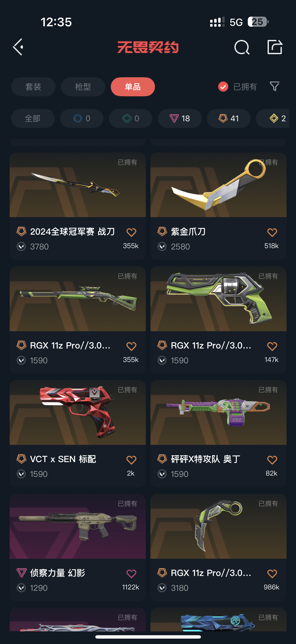Image resolution: width=296 pixels, height=644 pixels.
Task: Filter by the blue tier showing 0
Action: pyautogui.click(x=82, y=119)
